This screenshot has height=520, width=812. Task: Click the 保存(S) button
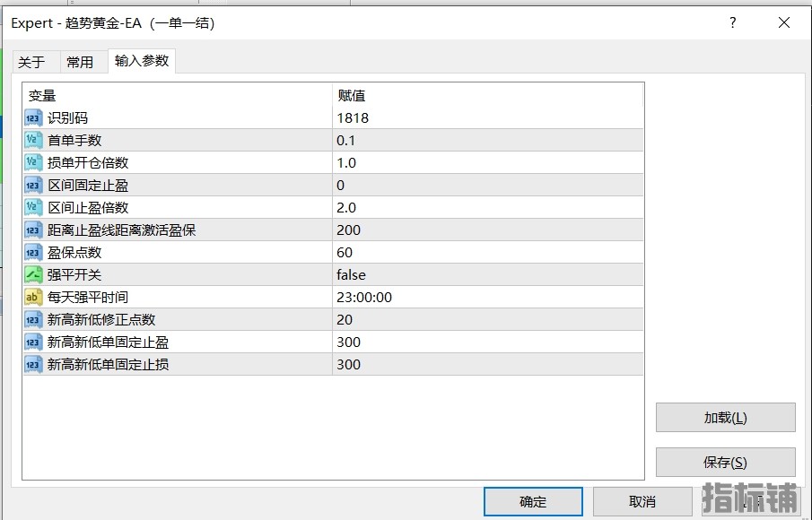[x=726, y=462]
